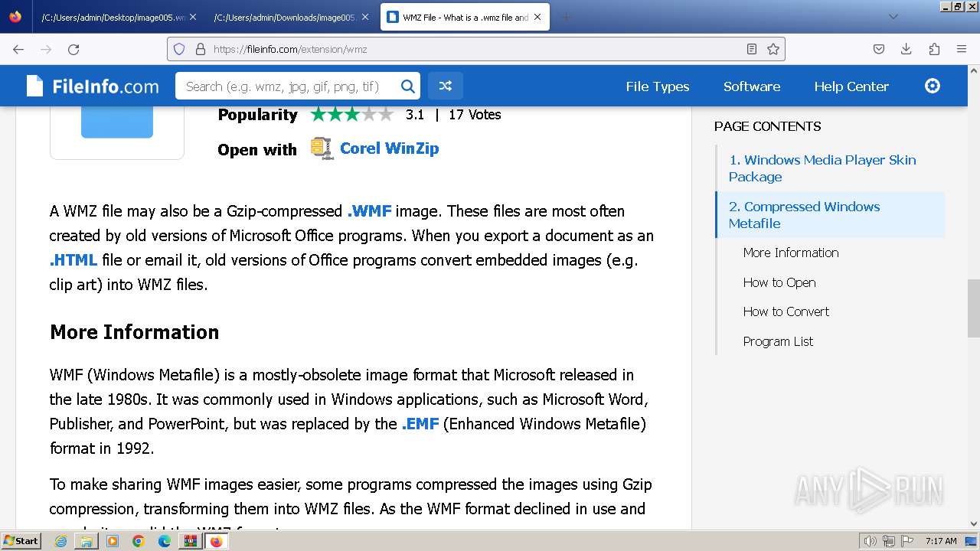Click the Windows Start button
The height and width of the screenshot is (551, 980).
21,541
